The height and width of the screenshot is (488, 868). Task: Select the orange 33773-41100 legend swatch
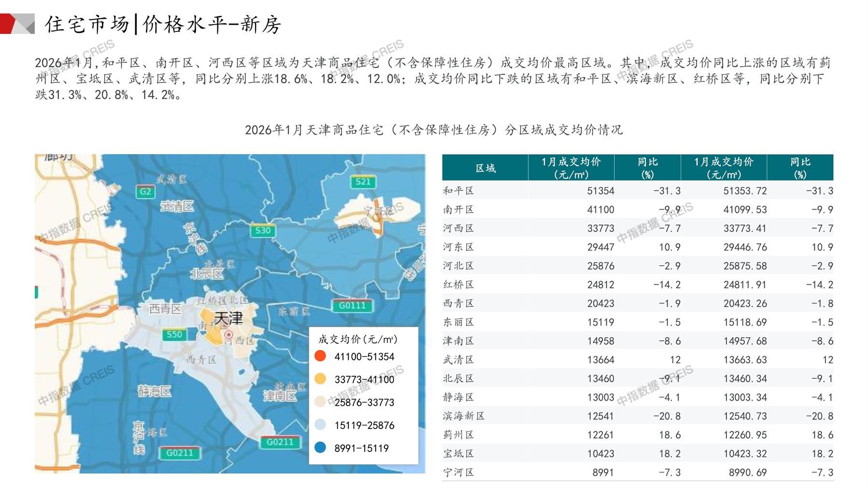coord(320,379)
